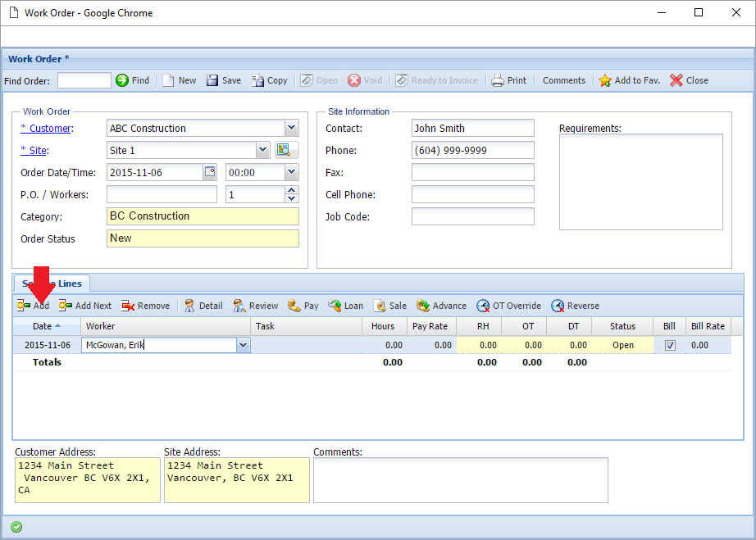Image resolution: width=756 pixels, height=540 pixels.
Task: Click the Pay toolbar button
Action: (303, 306)
